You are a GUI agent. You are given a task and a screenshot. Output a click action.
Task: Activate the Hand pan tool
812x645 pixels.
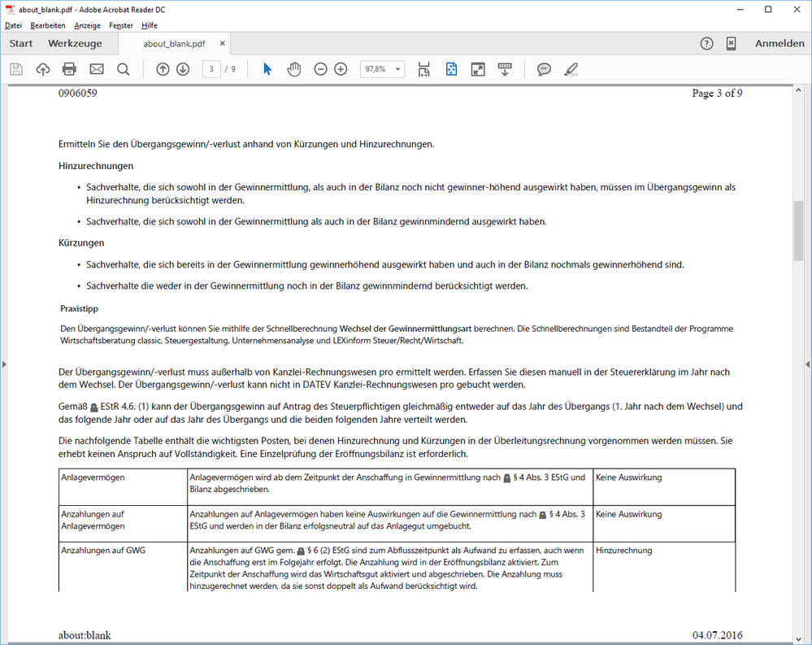(x=294, y=69)
